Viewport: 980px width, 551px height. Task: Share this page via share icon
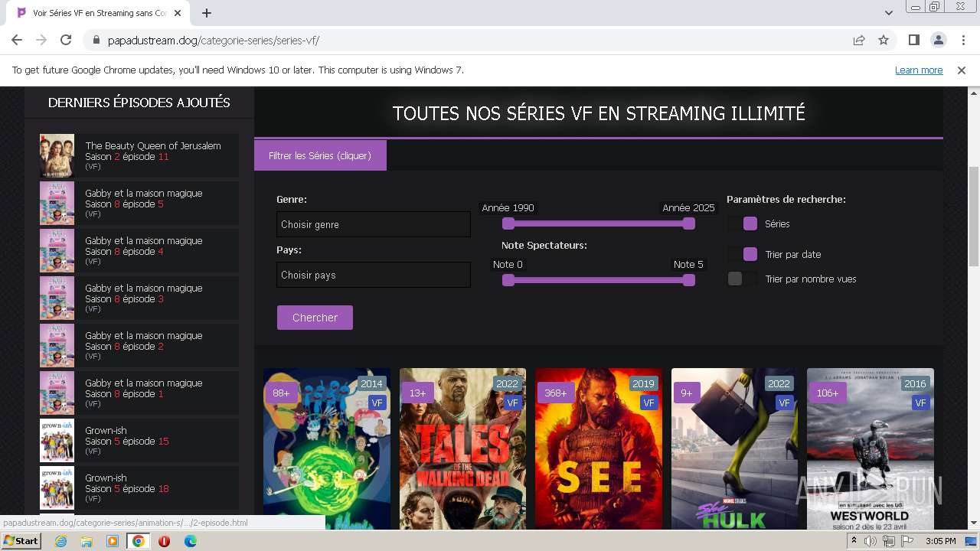pos(859,40)
